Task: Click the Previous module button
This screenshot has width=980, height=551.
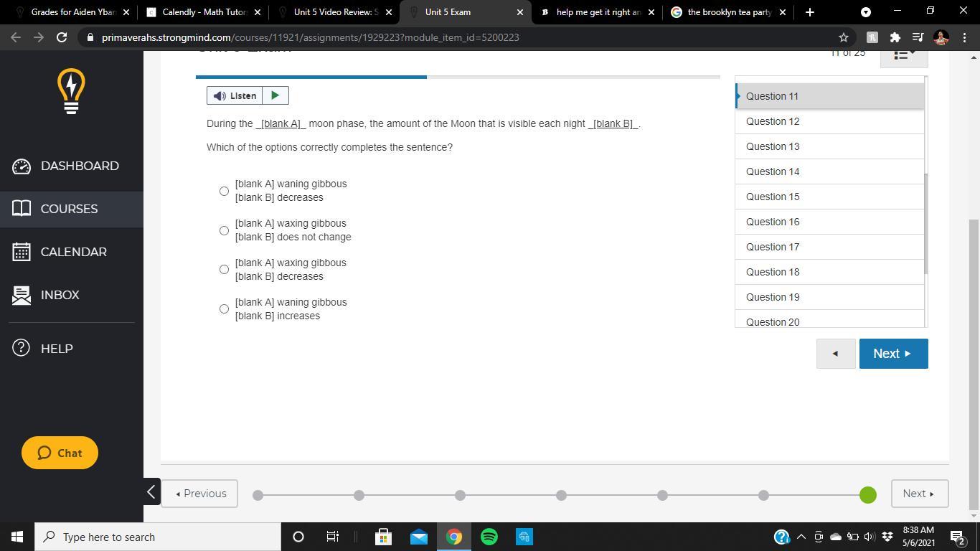Action: tap(199, 494)
